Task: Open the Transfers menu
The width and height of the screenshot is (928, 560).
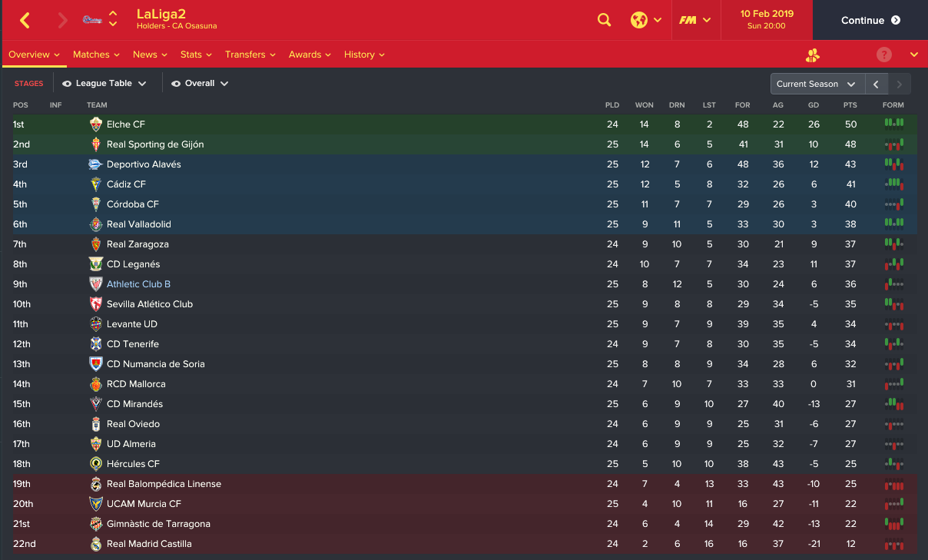Action: [250, 55]
